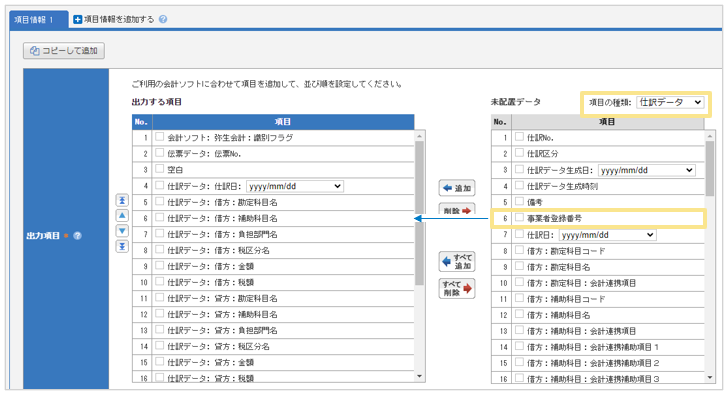Click 項目 header of 出力する項目 table
The image size is (728, 395).
(283, 122)
